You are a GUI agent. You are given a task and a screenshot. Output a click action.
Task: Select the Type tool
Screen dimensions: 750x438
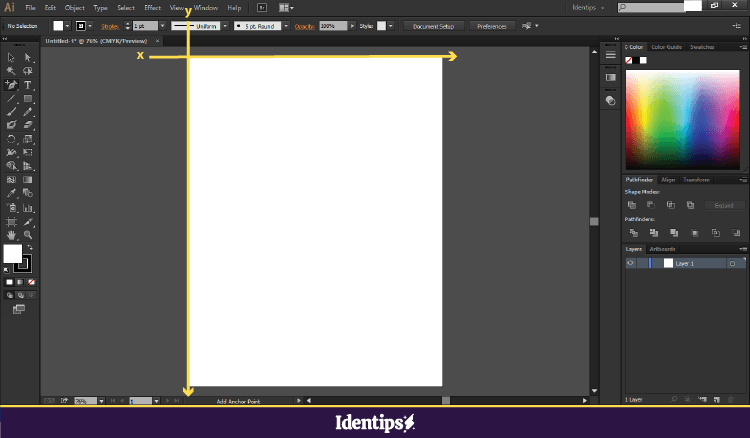point(28,85)
